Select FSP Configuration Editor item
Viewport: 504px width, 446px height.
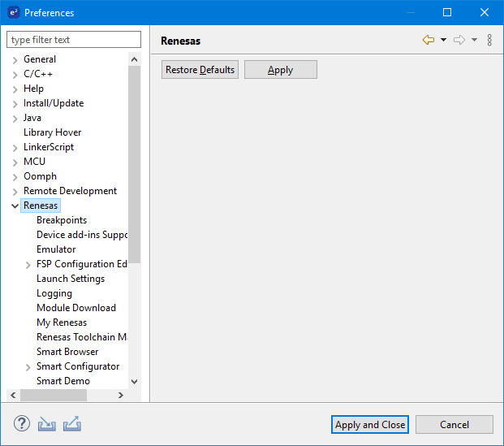coord(82,264)
